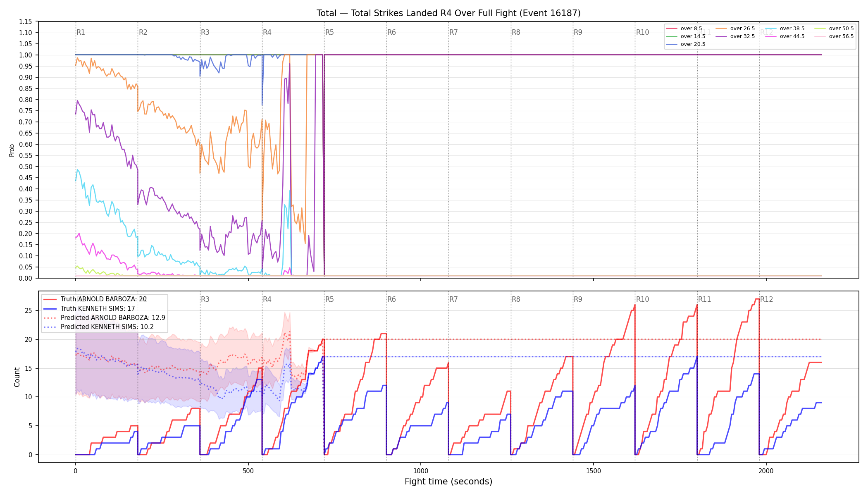Click the solid blue line sample beside Truth KENNETH SIMS
Viewport: 868px width, 496px height.
(50, 308)
